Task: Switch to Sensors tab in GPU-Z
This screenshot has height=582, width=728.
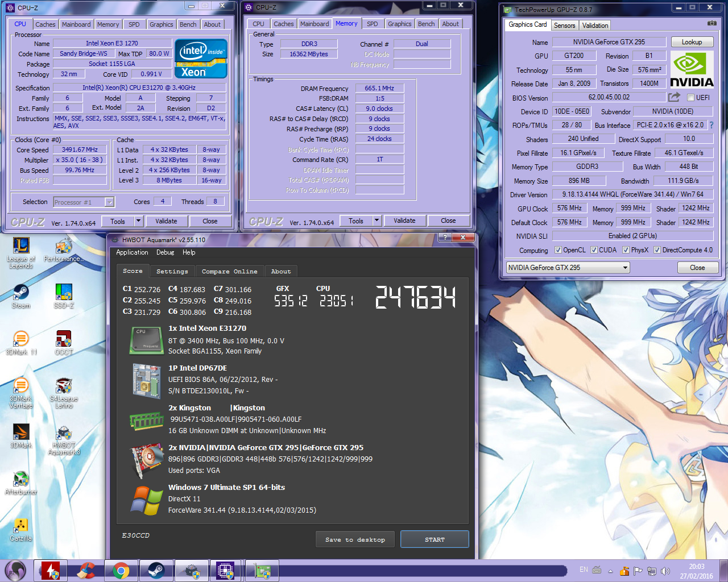Action: (564, 26)
